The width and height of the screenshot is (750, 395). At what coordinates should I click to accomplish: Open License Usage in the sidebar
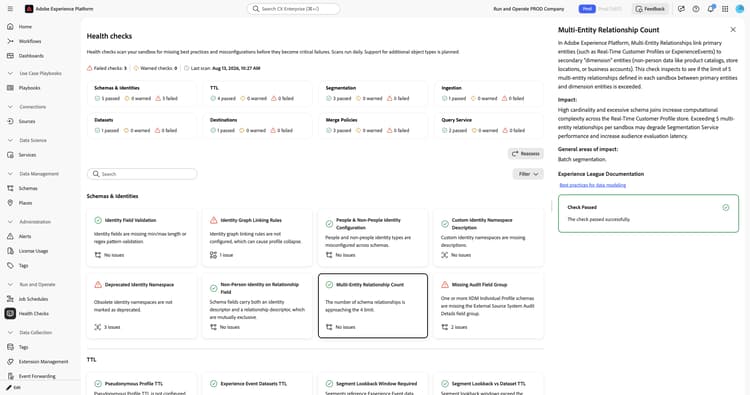[x=33, y=251]
